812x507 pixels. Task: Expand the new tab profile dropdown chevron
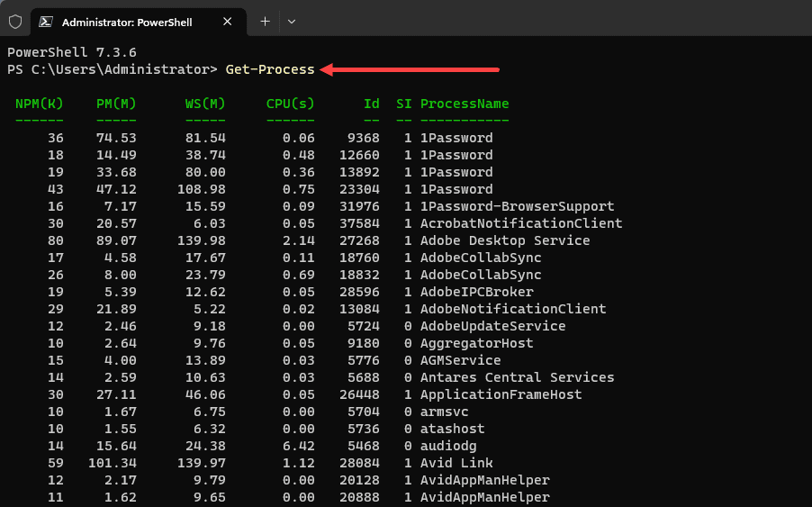292,22
